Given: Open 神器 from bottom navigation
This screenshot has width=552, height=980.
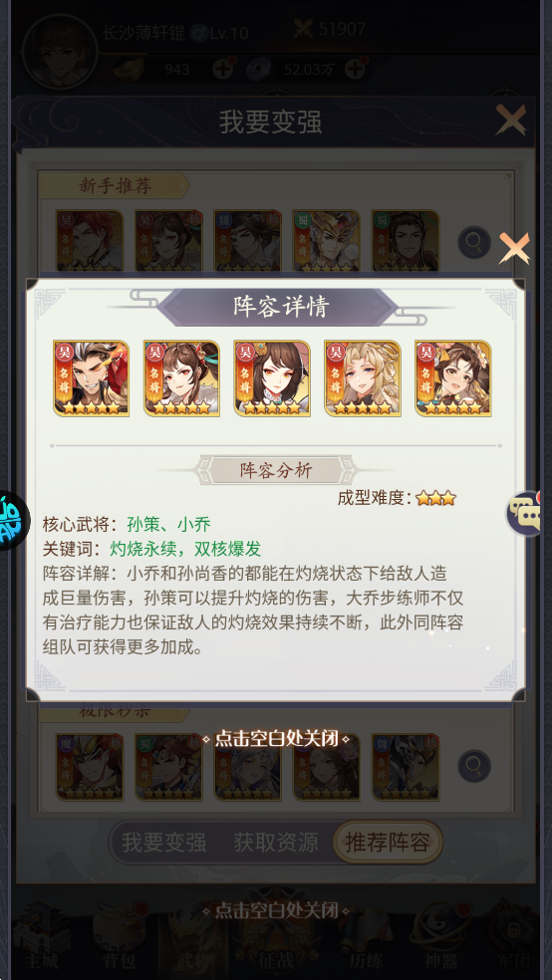Looking at the screenshot, I should 440,942.
